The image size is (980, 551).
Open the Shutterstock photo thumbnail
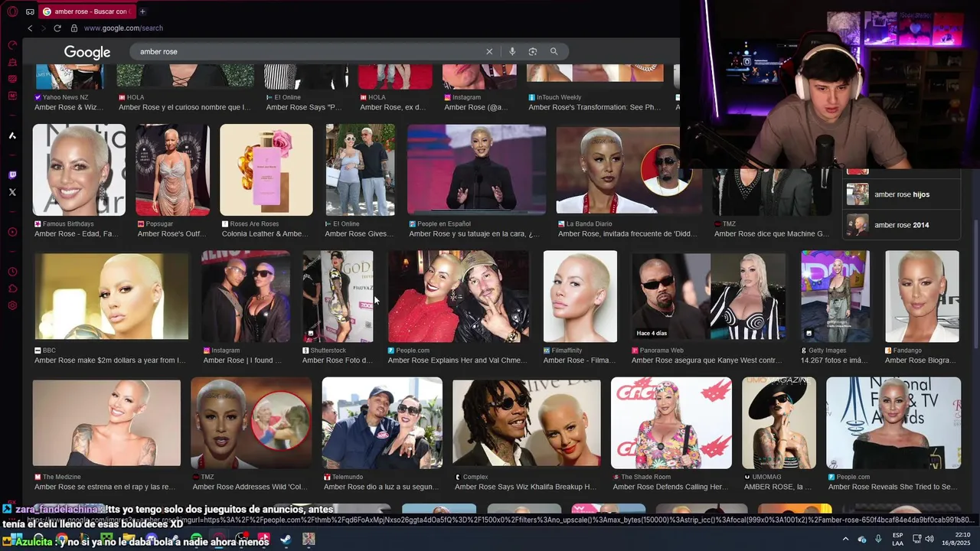point(338,296)
